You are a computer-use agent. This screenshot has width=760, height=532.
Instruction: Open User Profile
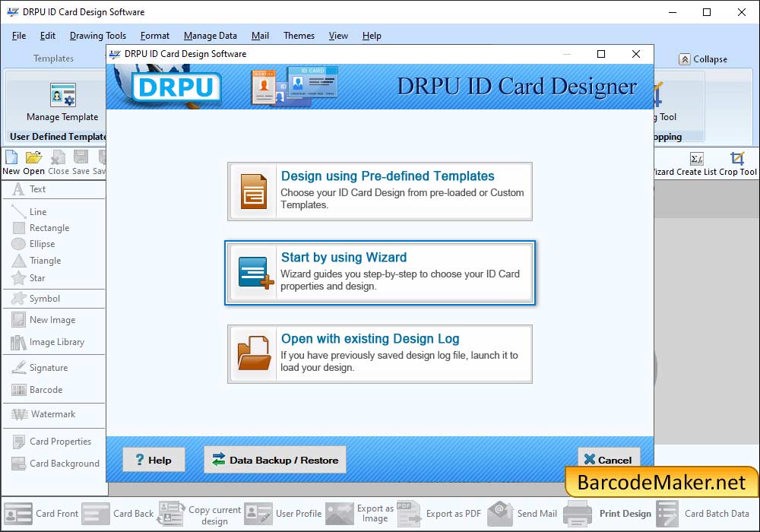[x=283, y=514]
